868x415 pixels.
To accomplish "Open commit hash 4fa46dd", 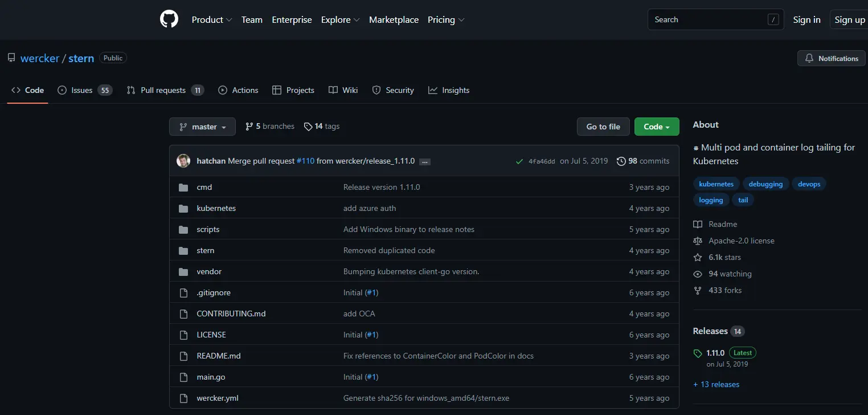I will [542, 161].
